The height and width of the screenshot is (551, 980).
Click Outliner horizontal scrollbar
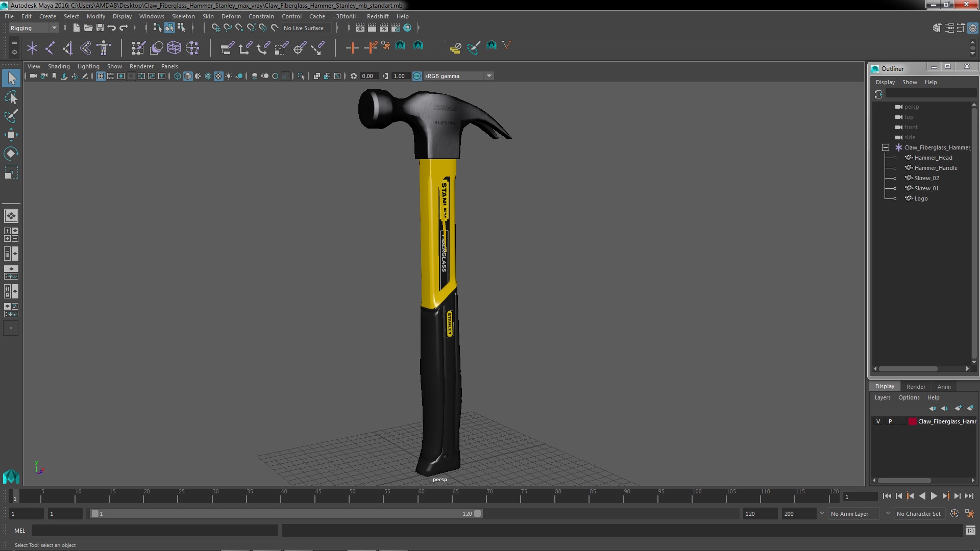tap(908, 368)
